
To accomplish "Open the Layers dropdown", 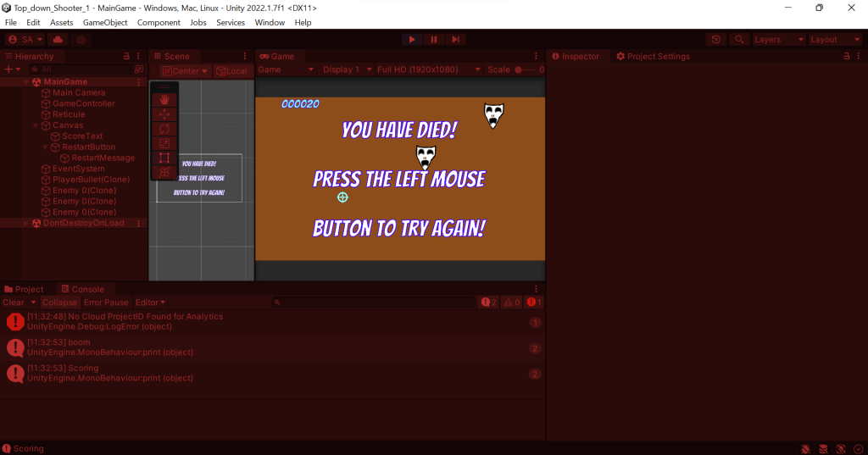I will 778,40.
